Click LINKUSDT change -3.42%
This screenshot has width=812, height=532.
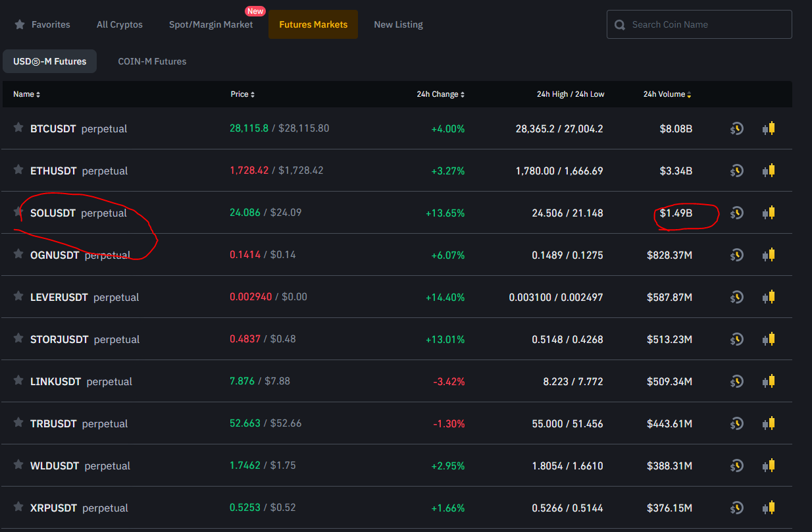pyautogui.click(x=449, y=381)
